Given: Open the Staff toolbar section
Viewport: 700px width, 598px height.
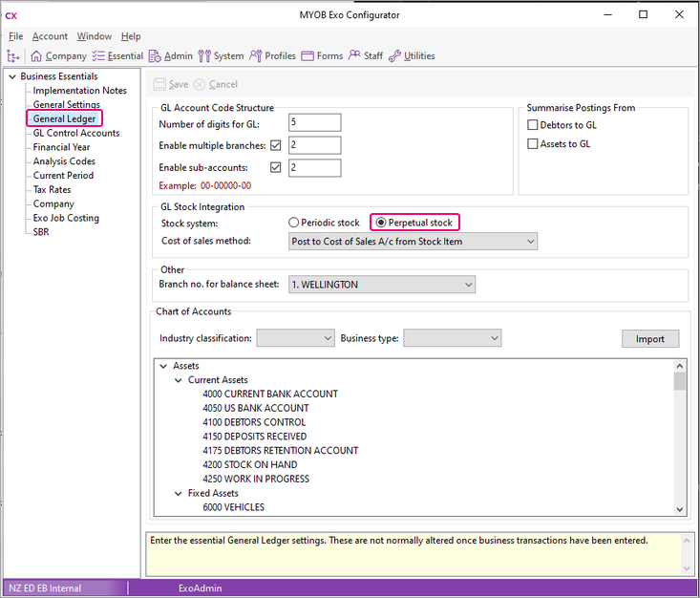Looking at the screenshot, I should (x=366, y=56).
